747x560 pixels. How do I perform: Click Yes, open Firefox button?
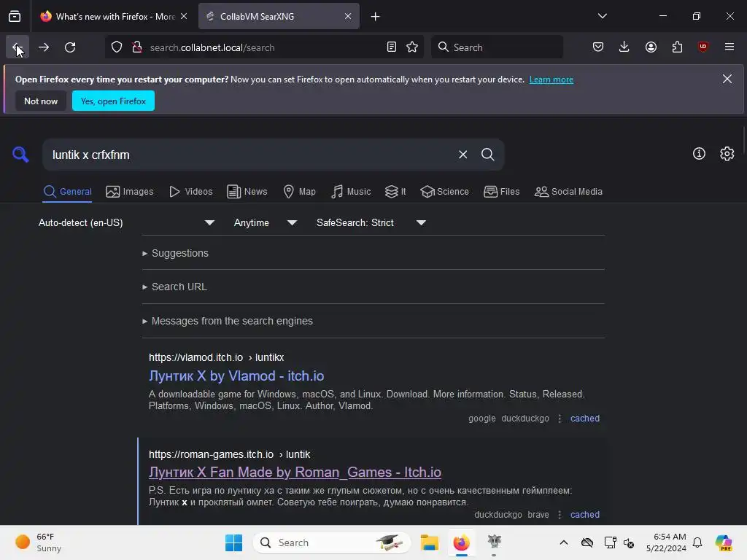point(113,101)
